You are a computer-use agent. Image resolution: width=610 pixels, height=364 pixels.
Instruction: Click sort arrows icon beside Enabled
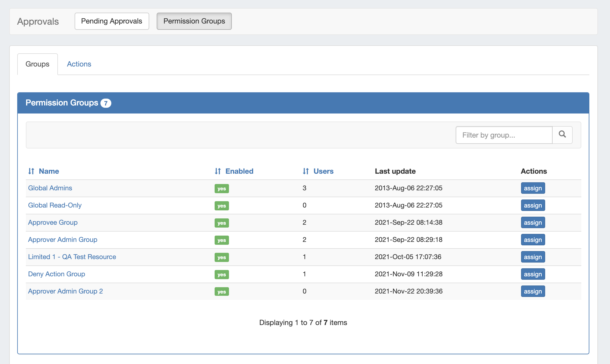(218, 171)
